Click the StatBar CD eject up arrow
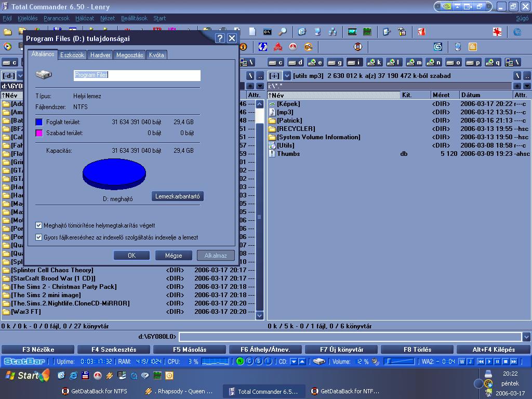The height and width of the screenshot is (399, 532). pyautogui.click(x=302, y=362)
